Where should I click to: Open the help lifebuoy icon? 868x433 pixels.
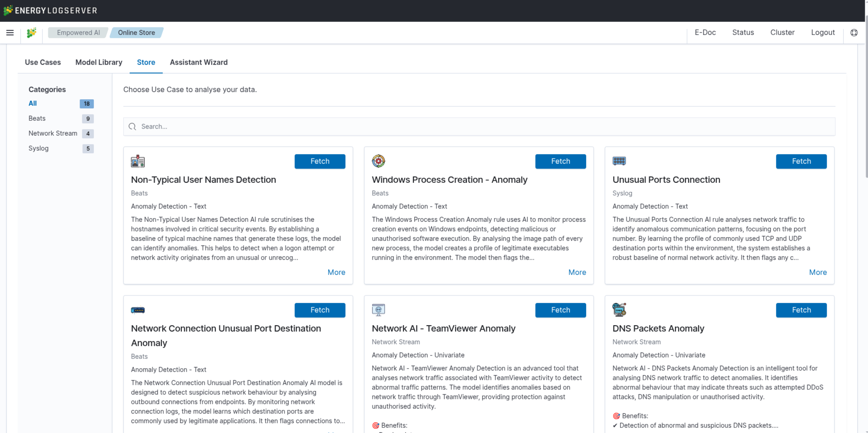coord(854,33)
